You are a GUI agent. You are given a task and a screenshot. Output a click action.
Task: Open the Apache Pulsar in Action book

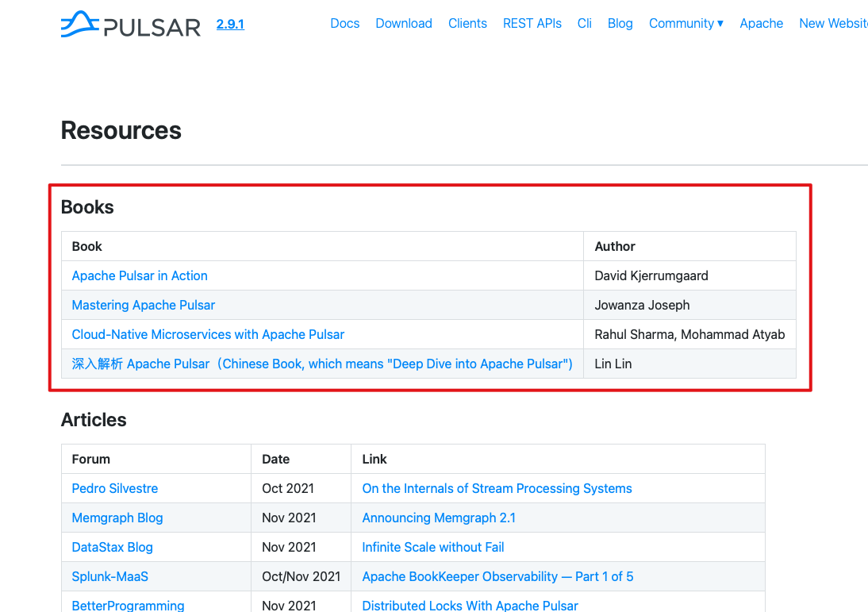140,275
